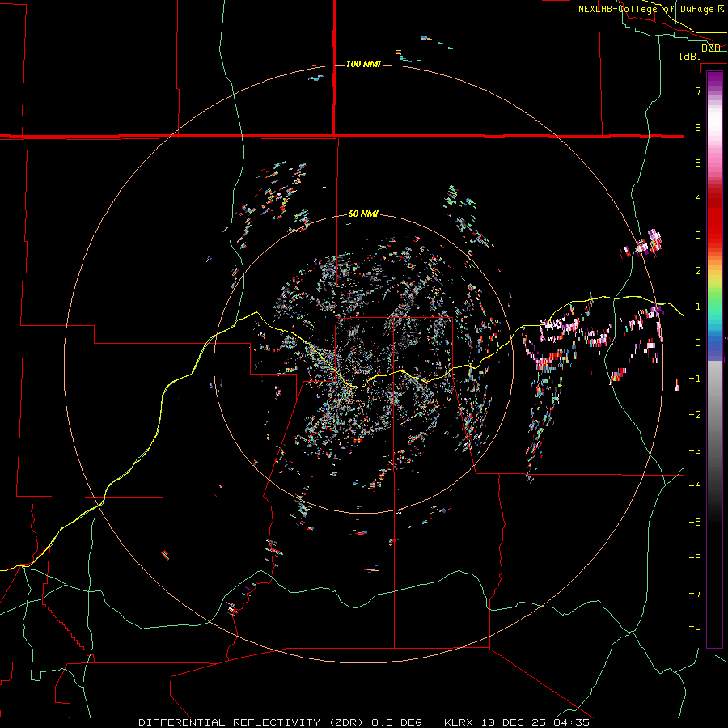Click the 2 value on the scale
This screenshot has height=728, width=728.
pos(698,270)
